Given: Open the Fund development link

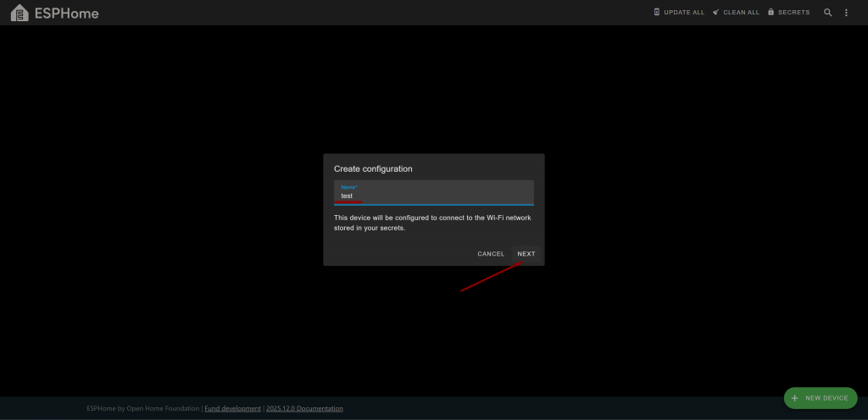Looking at the screenshot, I should tap(233, 408).
